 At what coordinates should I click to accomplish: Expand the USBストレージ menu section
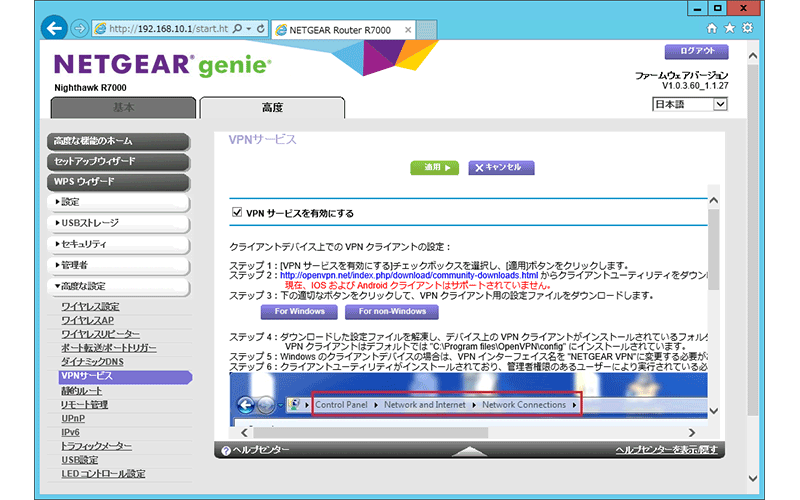[x=118, y=222]
